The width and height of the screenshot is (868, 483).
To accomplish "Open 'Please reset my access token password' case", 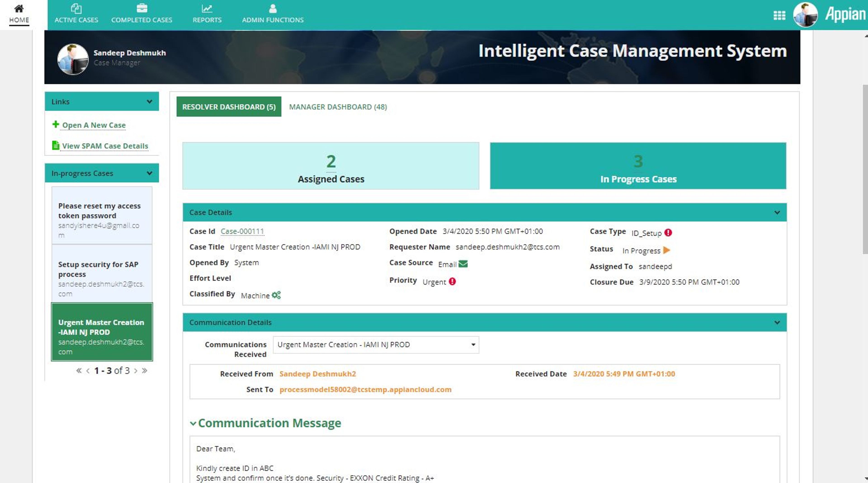I will tap(102, 216).
